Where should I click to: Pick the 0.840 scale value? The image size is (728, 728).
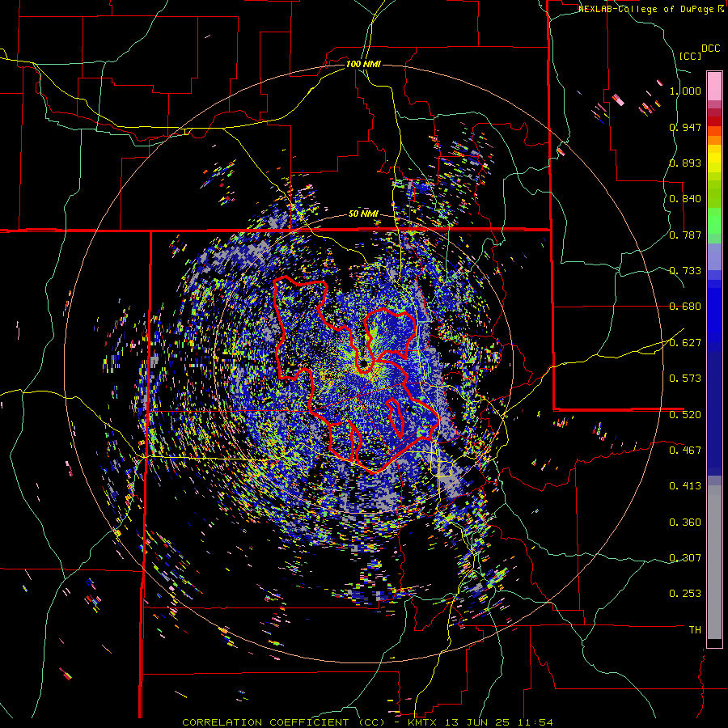click(685, 199)
